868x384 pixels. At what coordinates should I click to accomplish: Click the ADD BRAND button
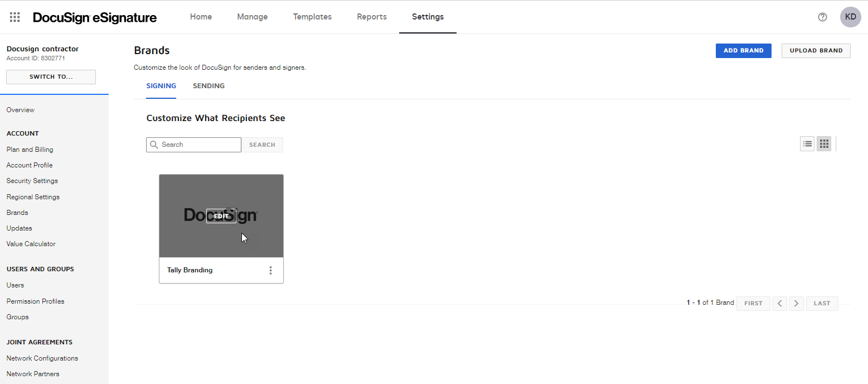click(x=743, y=50)
